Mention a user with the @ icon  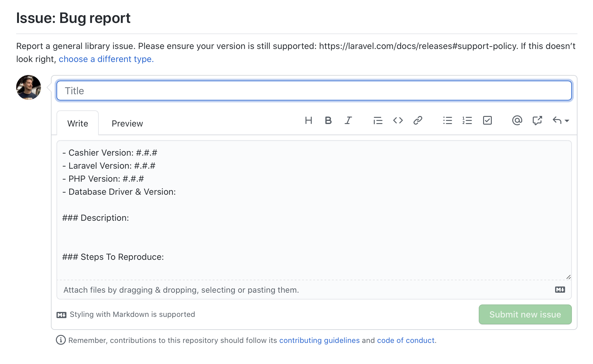[517, 121]
